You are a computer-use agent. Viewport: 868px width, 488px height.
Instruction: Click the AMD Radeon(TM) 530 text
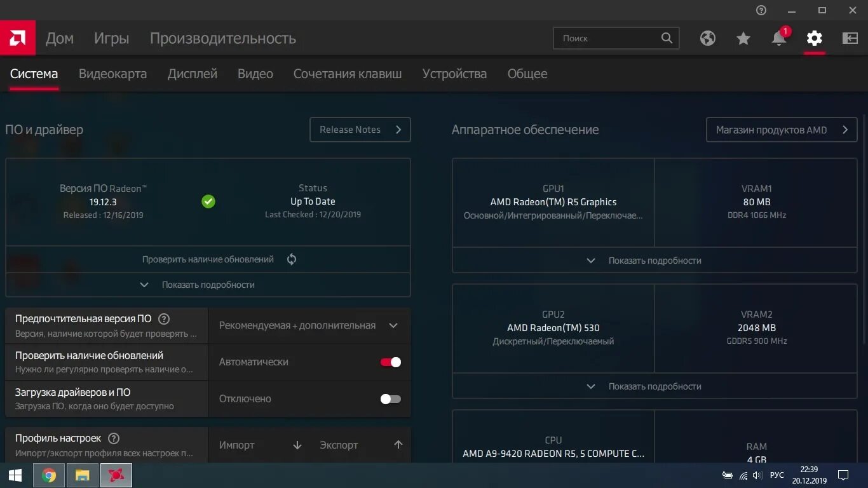[x=553, y=328]
